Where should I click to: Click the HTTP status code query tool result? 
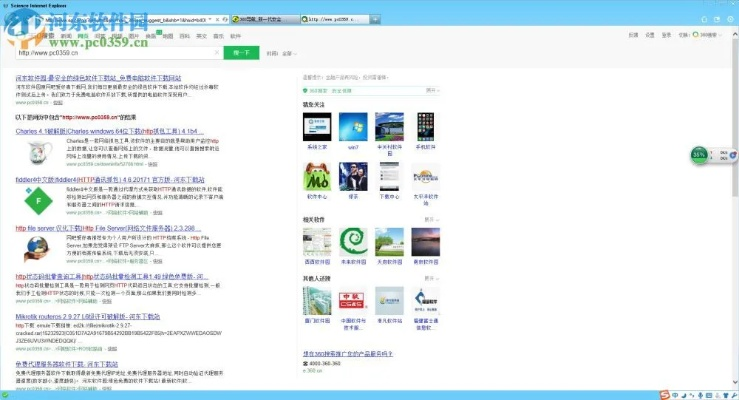pos(110,276)
